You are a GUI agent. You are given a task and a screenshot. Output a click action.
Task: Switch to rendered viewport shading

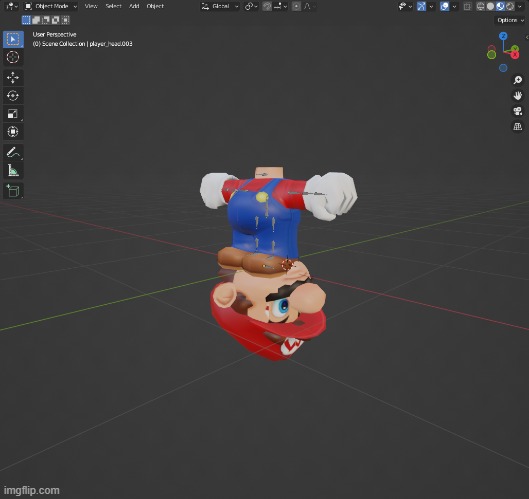tap(510, 6)
